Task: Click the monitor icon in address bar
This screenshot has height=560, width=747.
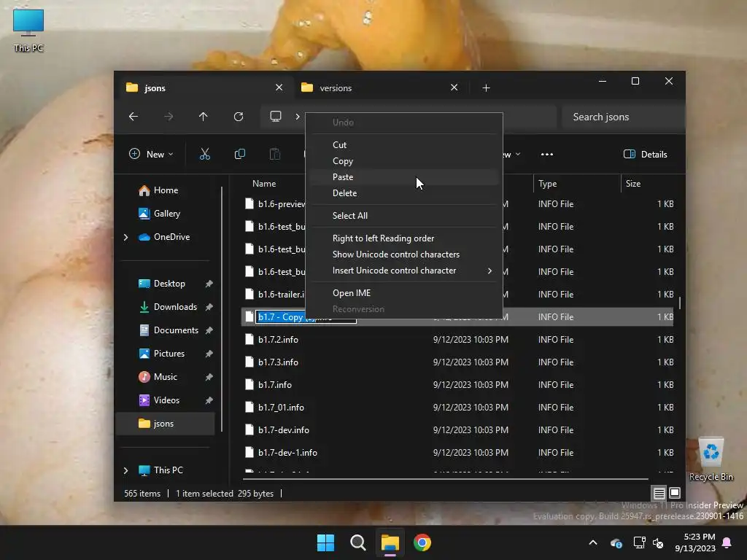Action: [275, 117]
